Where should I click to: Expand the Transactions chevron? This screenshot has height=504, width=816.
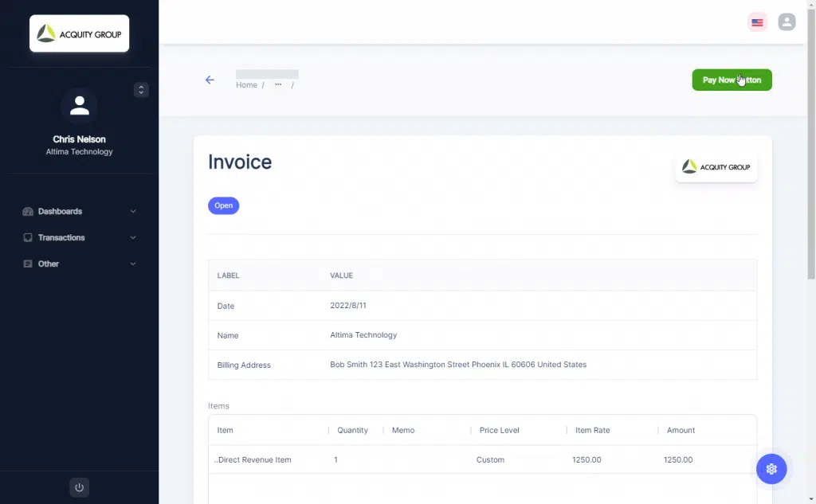click(133, 238)
